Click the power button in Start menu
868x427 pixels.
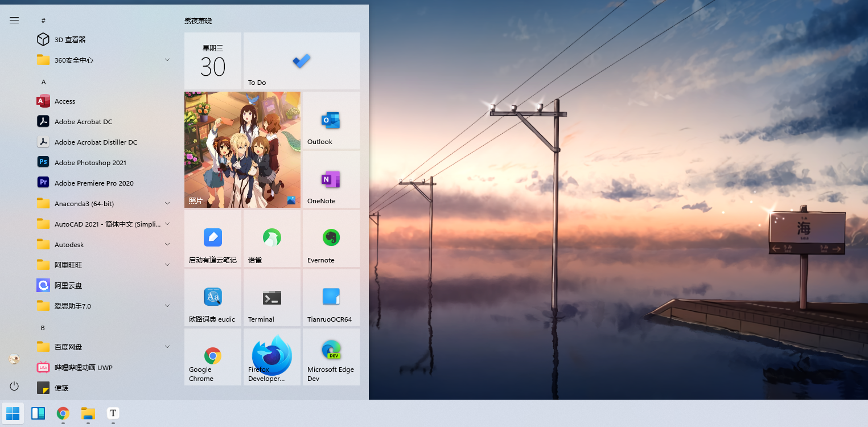(x=14, y=386)
